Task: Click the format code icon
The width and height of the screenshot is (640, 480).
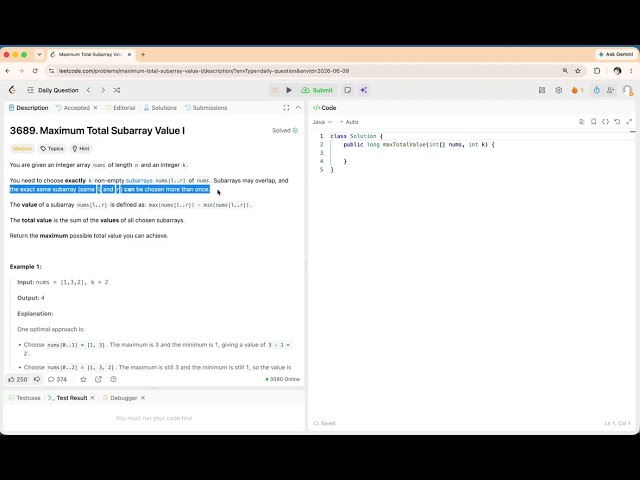Action: click(582, 122)
